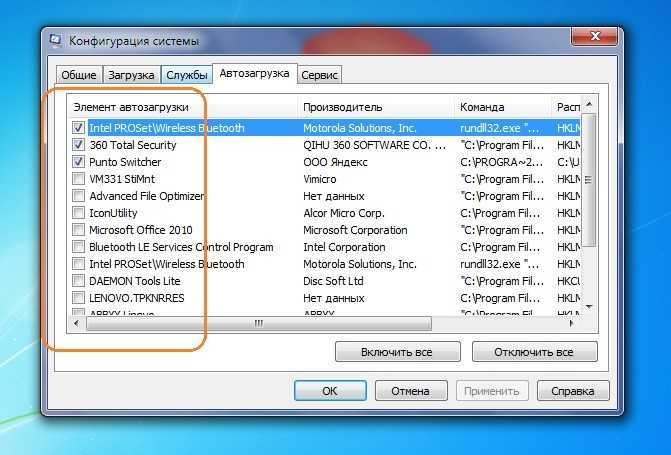
Task: Click the Intel Corporation manufacturer cell
Action: point(344,247)
